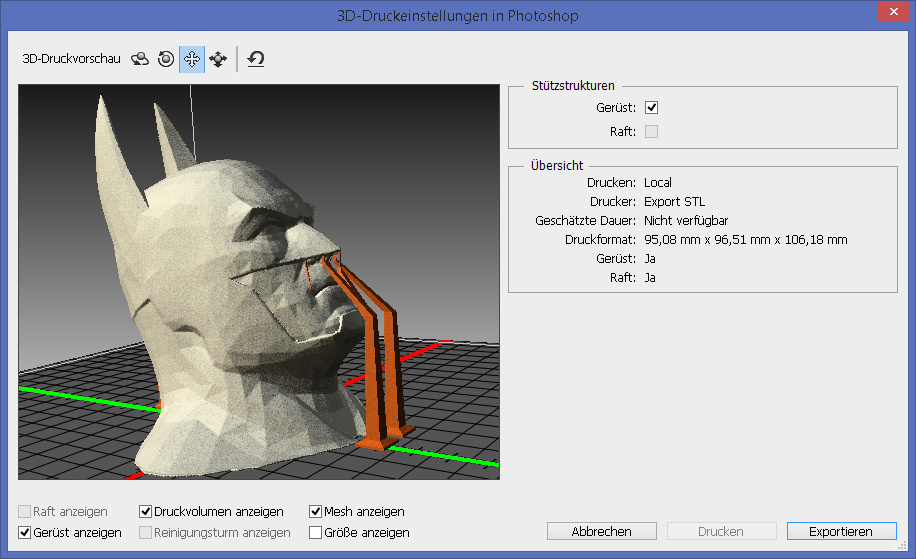Image resolution: width=916 pixels, height=559 pixels.
Task: Toggle the Gerüst anzeigen checkbox
Action: [26, 533]
